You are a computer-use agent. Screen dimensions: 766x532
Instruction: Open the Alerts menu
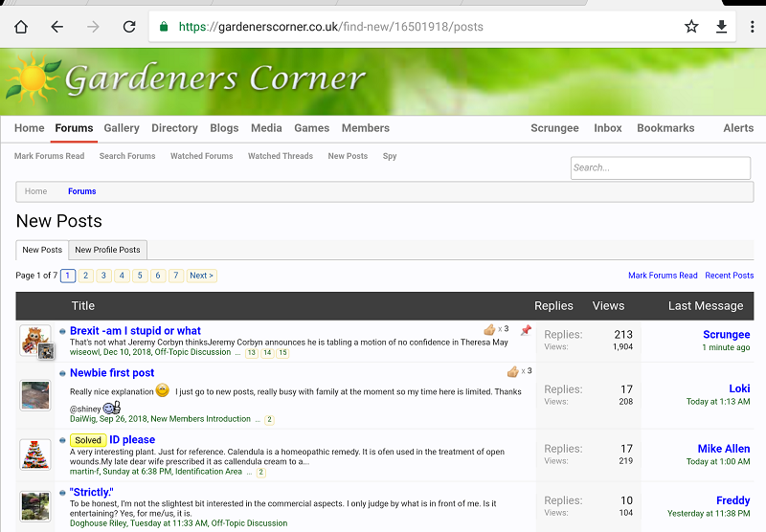tap(738, 128)
